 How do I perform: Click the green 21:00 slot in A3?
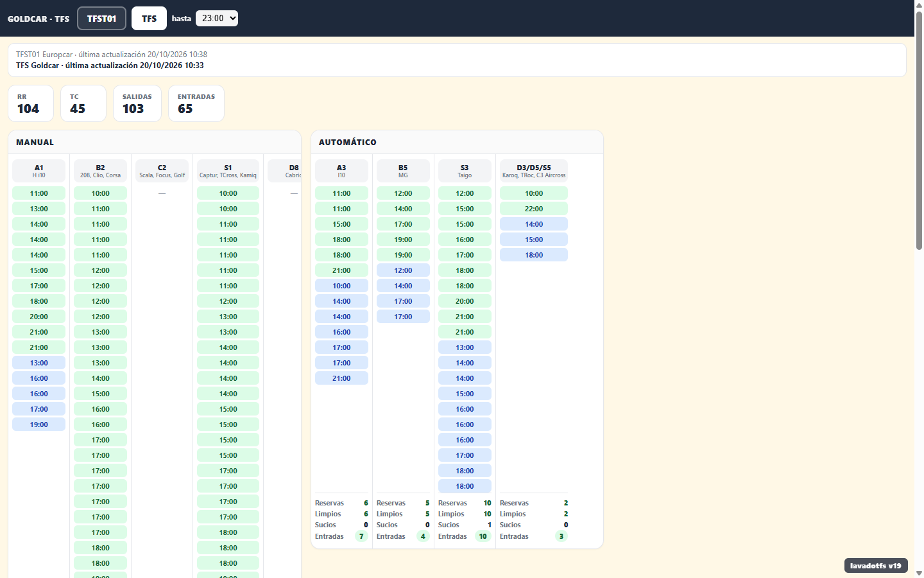click(341, 270)
